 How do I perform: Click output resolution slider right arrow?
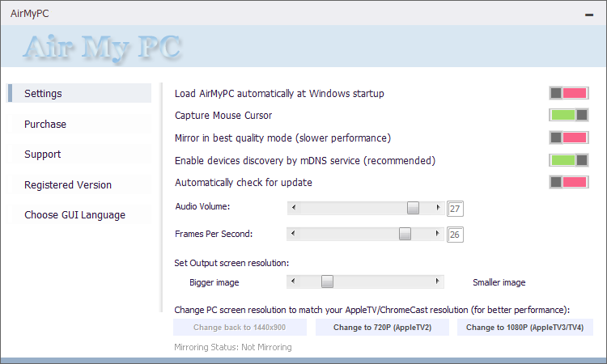437,281
